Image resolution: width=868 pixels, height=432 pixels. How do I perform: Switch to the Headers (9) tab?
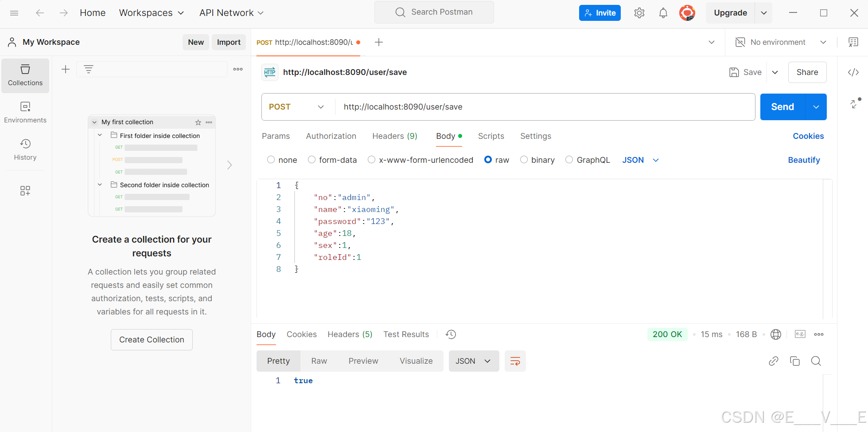coord(395,136)
